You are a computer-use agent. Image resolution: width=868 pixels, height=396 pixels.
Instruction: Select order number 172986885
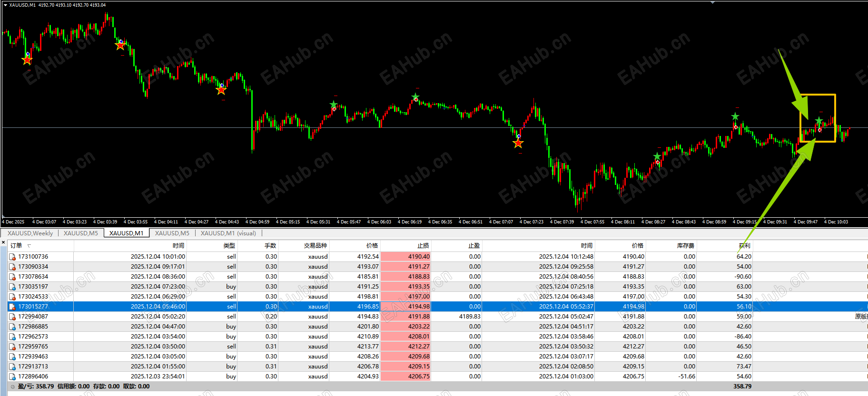click(x=33, y=327)
